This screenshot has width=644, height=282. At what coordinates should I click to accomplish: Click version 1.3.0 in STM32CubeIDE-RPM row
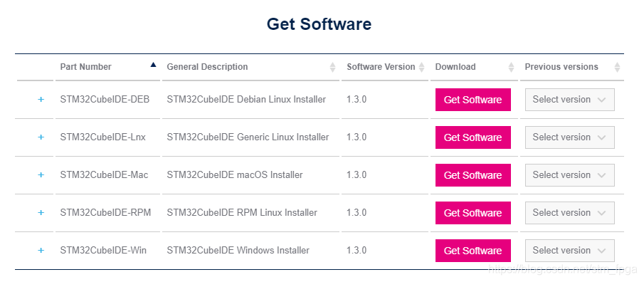(x=357, y=213)
